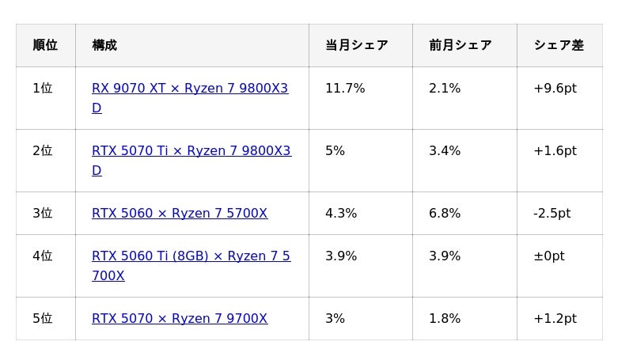Image resolution: width=633 pixels, height=364 pixels.
Task: Open RTX 5060 Ti (8GB) × Ryzen 7 5700X link
Action: click(191, 256)
